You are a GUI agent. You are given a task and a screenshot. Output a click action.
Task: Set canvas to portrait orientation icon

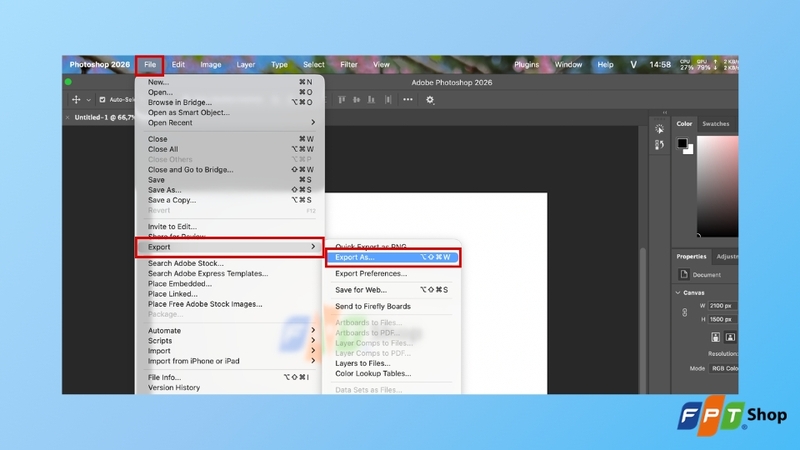(x=715, y=337)
